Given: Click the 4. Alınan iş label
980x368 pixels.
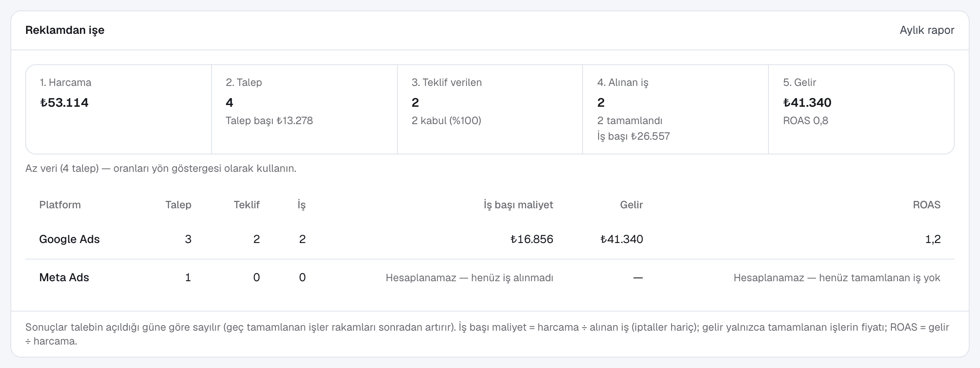Looking at the screenshot, I should click(x=622, y=82).
